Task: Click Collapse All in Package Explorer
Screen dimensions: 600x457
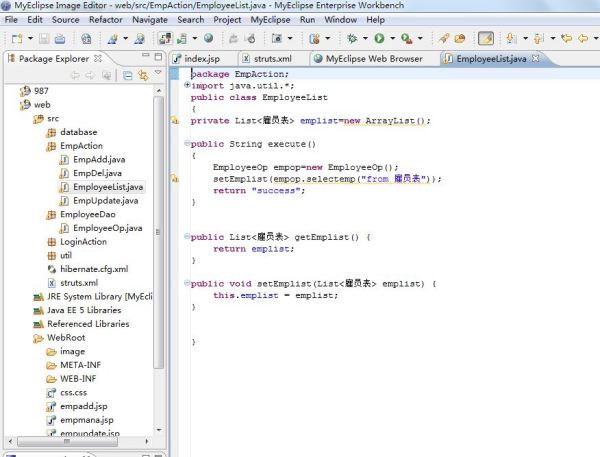Action: click(x=127, y=75)
